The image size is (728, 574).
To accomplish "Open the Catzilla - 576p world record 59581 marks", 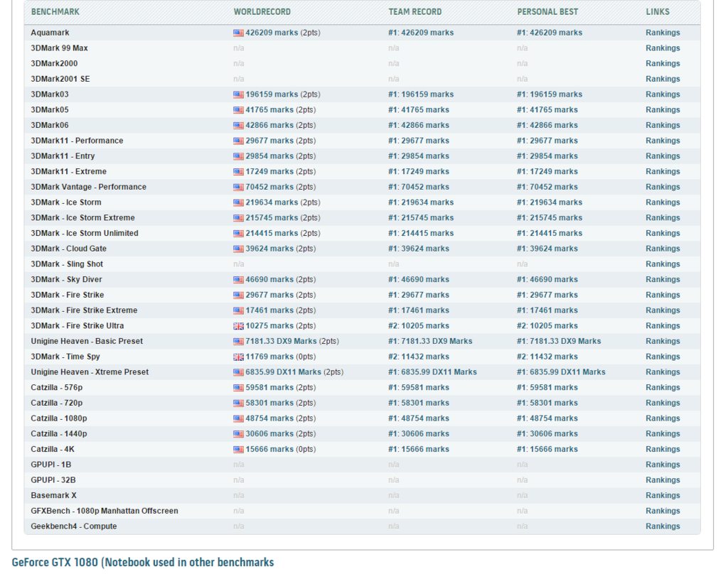I will click(x=269, y=387).
